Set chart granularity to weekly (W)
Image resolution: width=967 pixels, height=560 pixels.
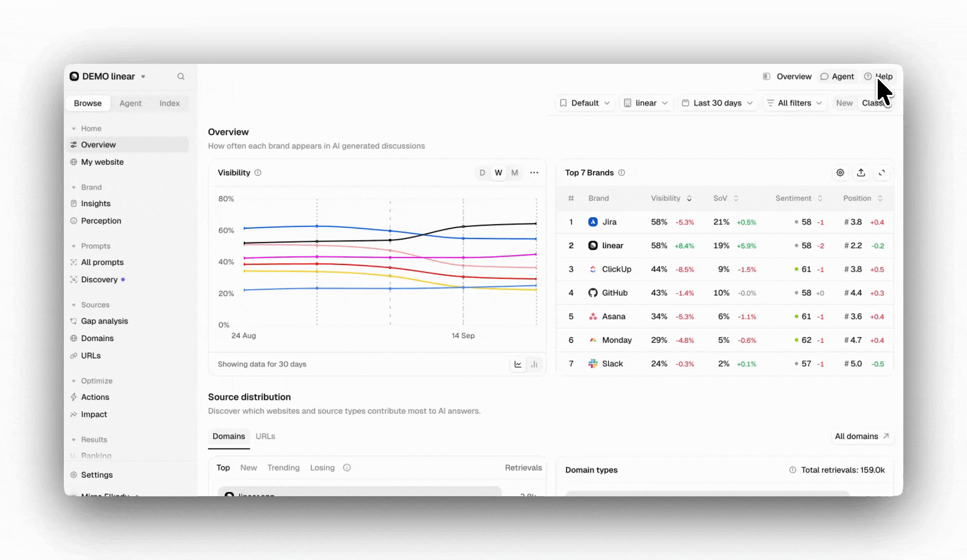pos(498,173)
